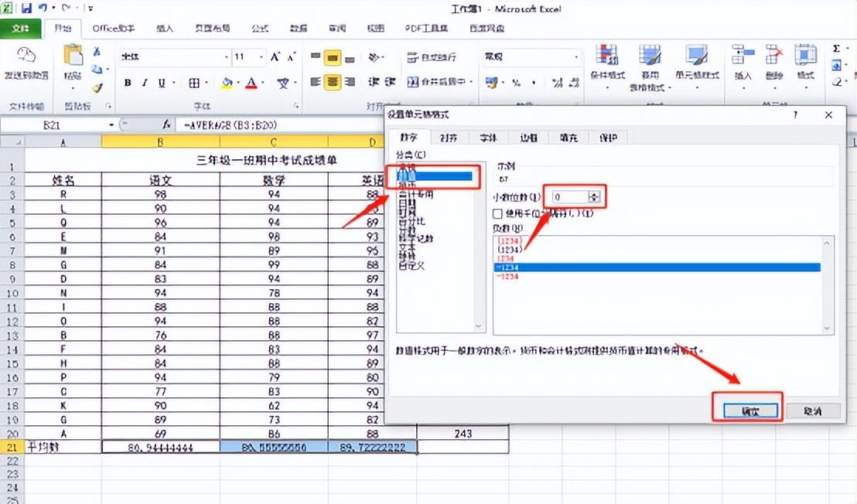The image size is (857, 504).
Task: Click the Fill Color paint bucket
Action: pyautogui.click(x=227, y=83)
